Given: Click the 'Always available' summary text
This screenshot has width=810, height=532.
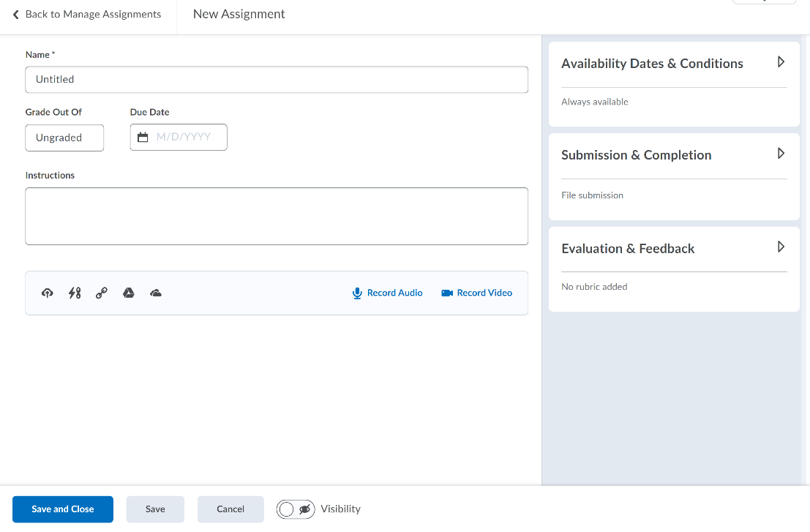Looking at the screenshot, I should click(x=595, y=102).
